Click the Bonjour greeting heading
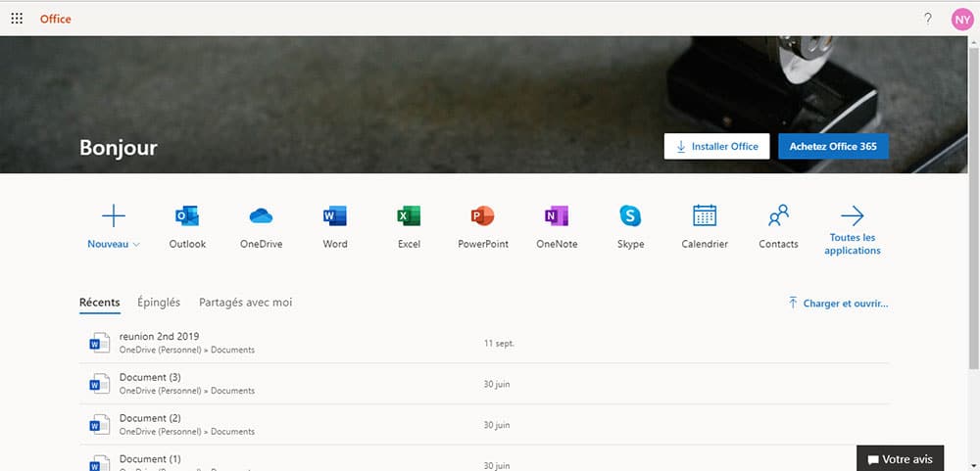The height and width of the screenshot is (471, 980). pyautogui.click(x=119, y=148)
